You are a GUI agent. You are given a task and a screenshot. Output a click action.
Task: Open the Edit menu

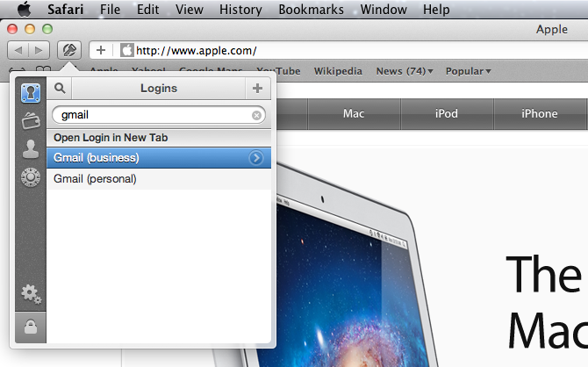[147, 10]
